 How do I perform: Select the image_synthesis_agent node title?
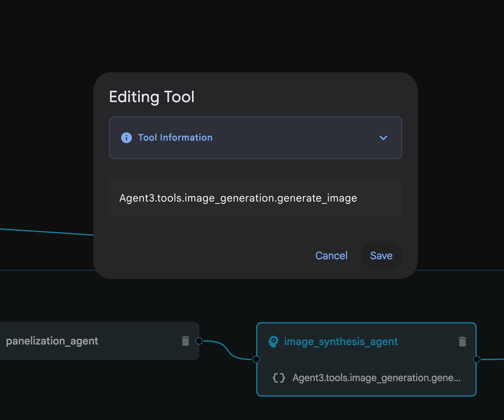tap(341, 342)
